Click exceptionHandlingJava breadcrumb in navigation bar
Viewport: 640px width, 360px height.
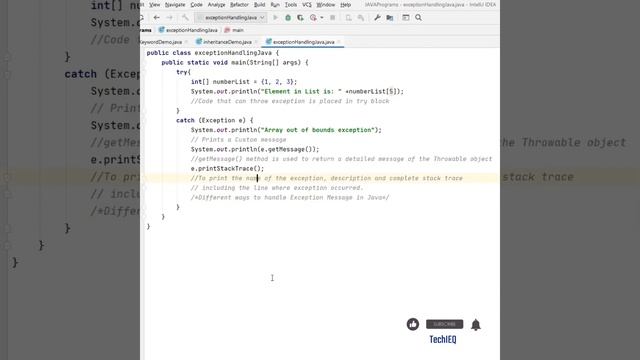(188, 30)
